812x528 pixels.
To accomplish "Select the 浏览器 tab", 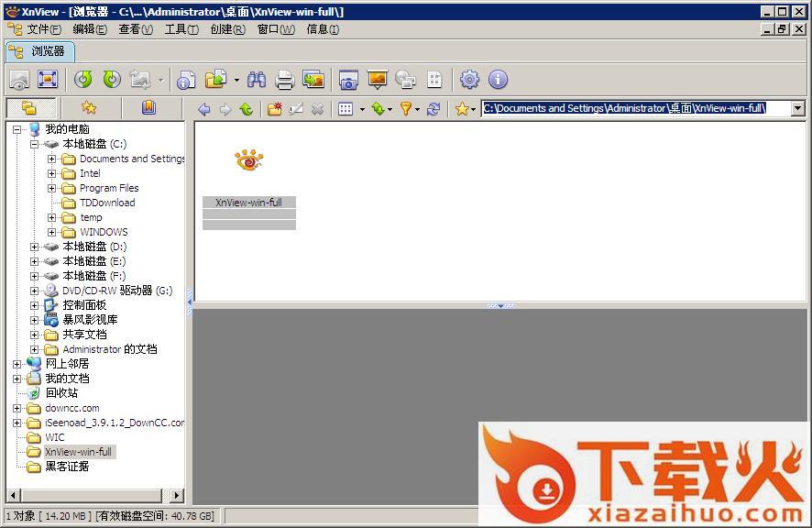I will [x=40, y=50].
